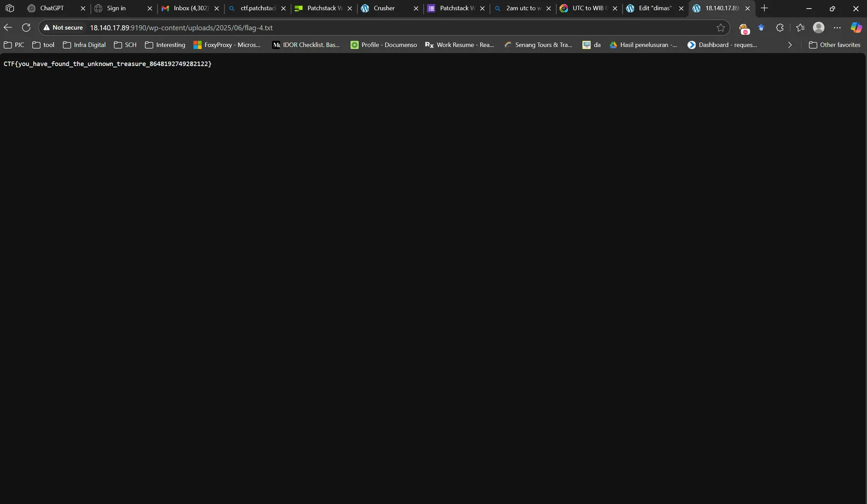This screenshot has height=504, width=867.
Task: Go back to the previous page
Action: [x=8, y=28]
